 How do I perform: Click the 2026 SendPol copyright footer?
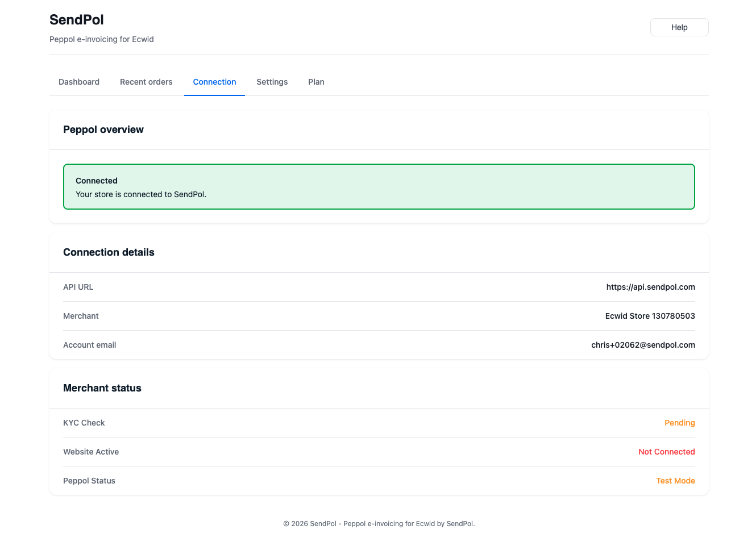point(379,524)
